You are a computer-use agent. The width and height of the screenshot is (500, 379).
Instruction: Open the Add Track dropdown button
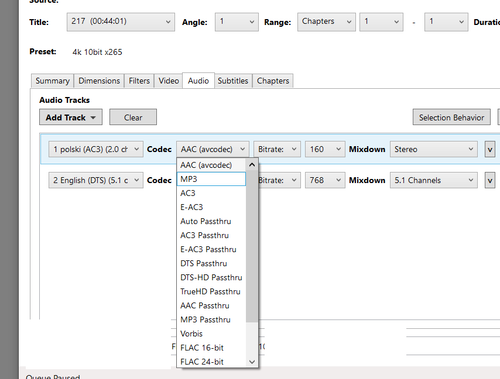(71, 117)
